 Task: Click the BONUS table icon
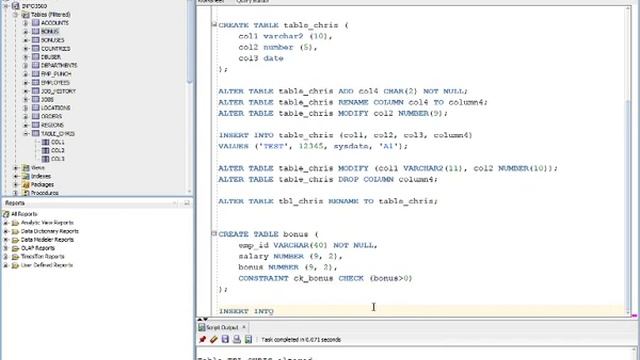click(36, 31)
